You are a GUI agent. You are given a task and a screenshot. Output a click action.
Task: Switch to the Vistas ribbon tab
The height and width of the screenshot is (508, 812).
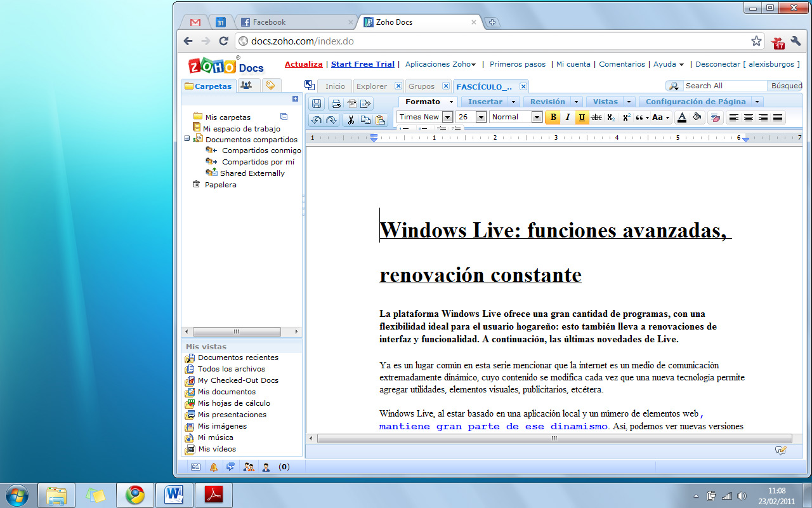pyautogui.click(x=605, y=102)
